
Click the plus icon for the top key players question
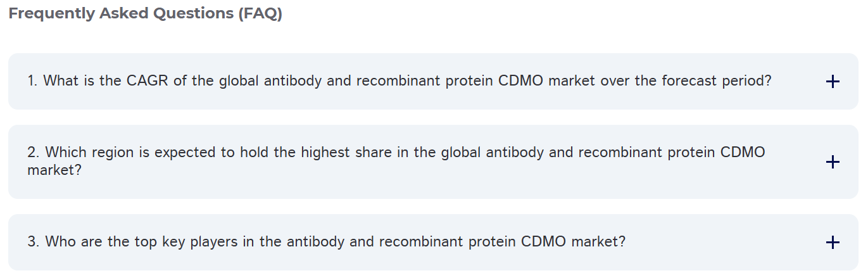click(833, 242)
